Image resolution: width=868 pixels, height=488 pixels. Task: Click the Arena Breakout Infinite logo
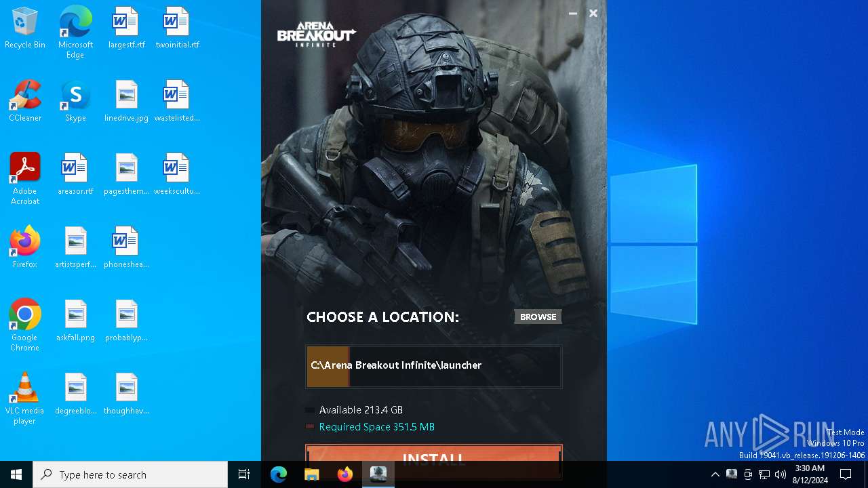316,34
